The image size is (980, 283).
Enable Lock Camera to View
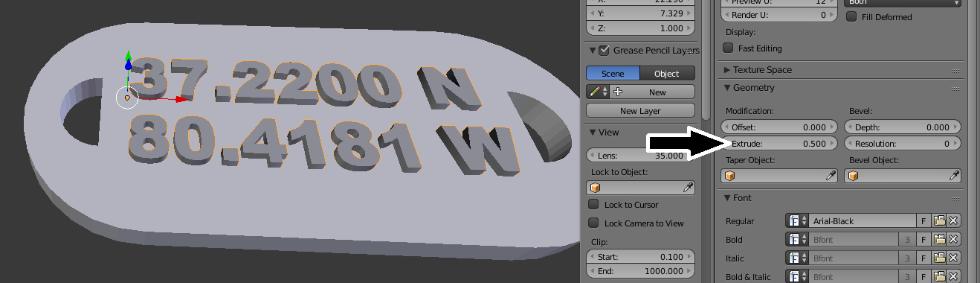point(593,223)
